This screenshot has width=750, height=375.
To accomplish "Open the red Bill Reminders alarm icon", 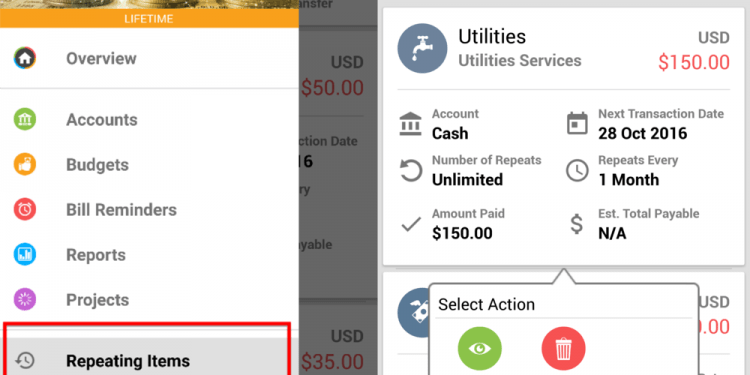I will coord(24,209).
